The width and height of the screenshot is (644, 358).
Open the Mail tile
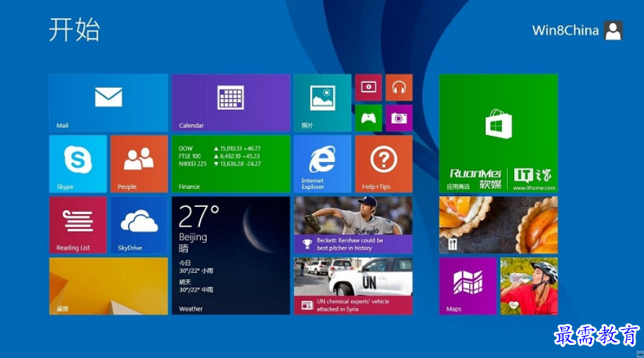pyautogui.click(x=109, y=103)
